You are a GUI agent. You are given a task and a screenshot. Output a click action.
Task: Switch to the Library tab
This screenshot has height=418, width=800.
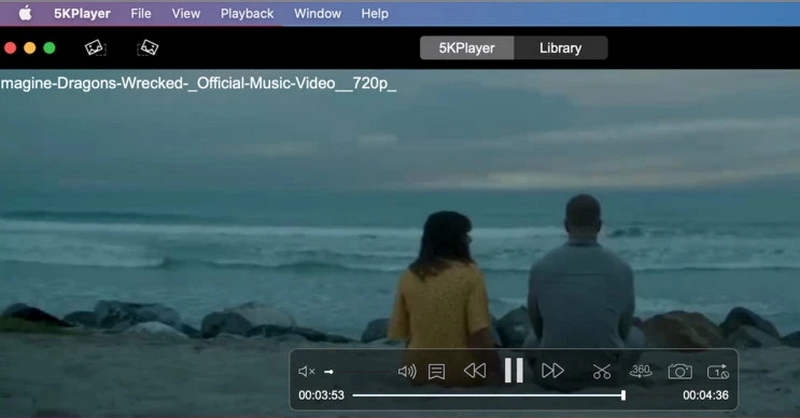pyautogui.click(x=560, y=48)
